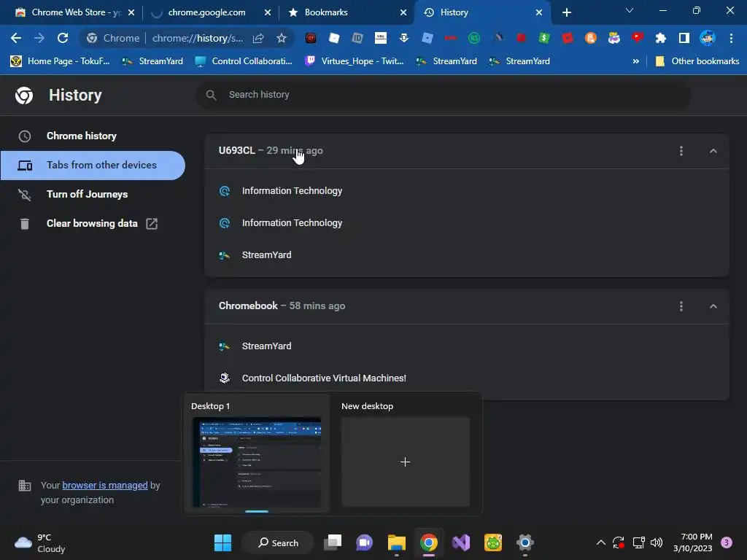Open Home Page - TokuF bookmark
This screenshot has width=747, height=560.
[60, 61]
